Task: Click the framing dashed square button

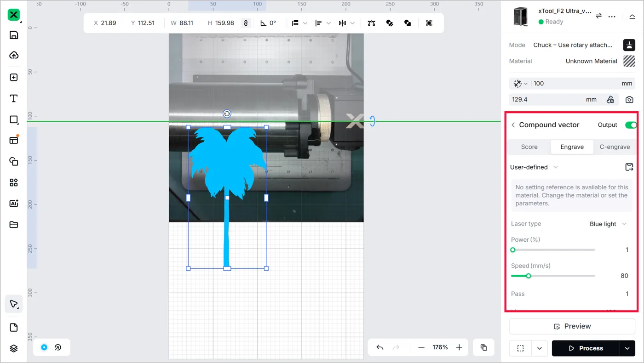Action: tap(520, 348)
